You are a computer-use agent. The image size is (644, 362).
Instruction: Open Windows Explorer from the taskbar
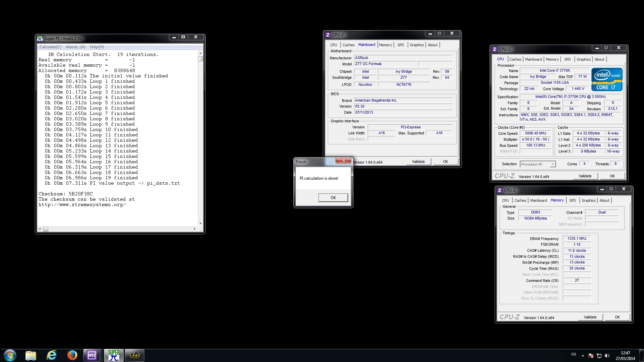pos(31,355)
